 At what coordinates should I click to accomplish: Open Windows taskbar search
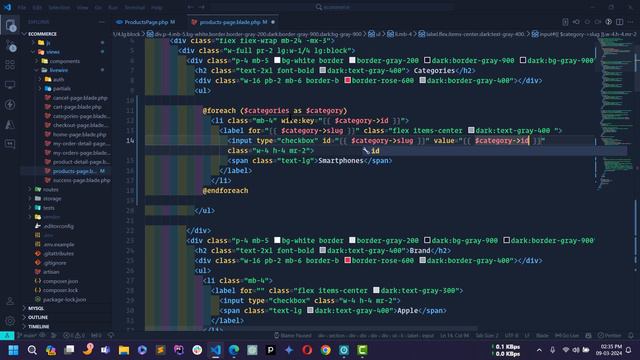tap(32, 350)
